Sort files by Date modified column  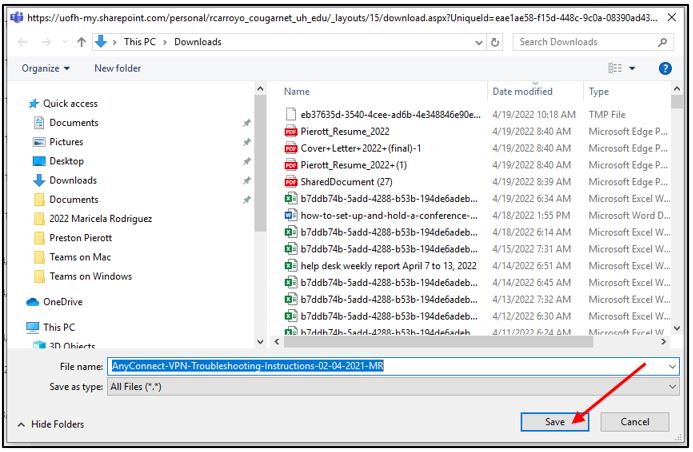point(522,91)
